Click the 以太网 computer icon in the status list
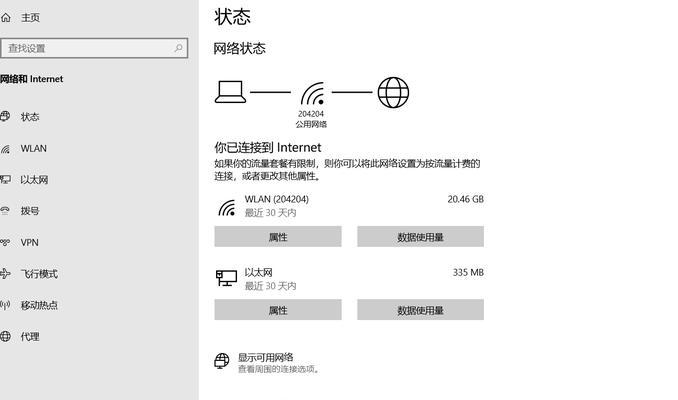The width and height of the screenshot is (678, 400). tap(226, 278)
